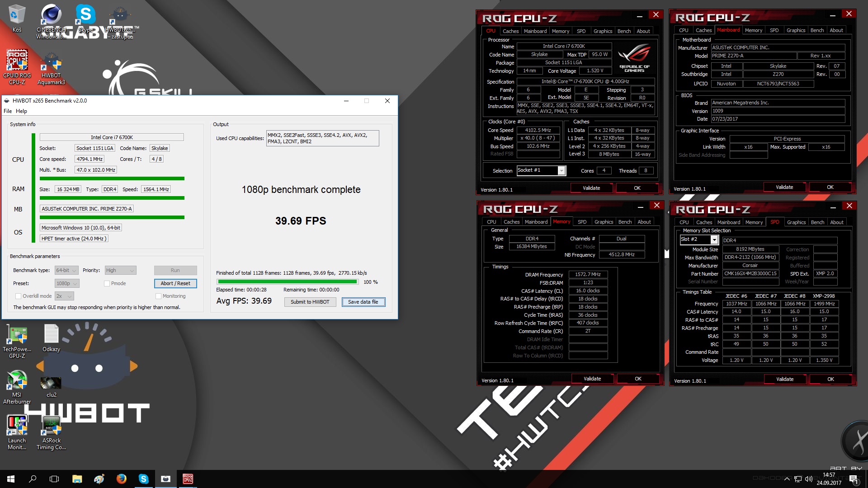This screenshot has height=488, width=868.
Task: Open the Overkill 2x multiplier dropdown
Action: click(x=64, y=296)
